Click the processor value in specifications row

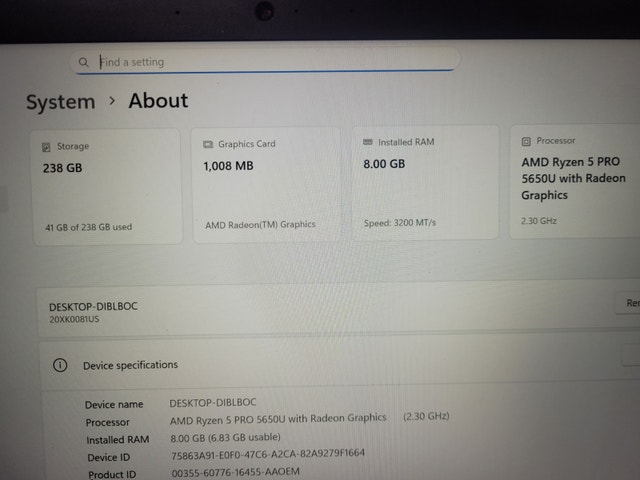tap(278, 419)
